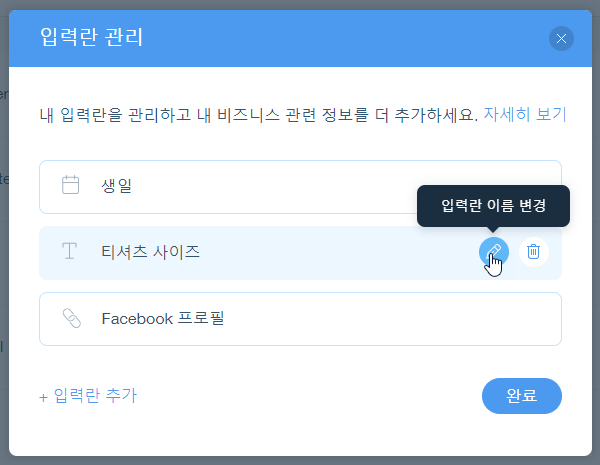
Task: Click the text T icon beside 티셔츠 사이즈
Action: tap(70, 252)
